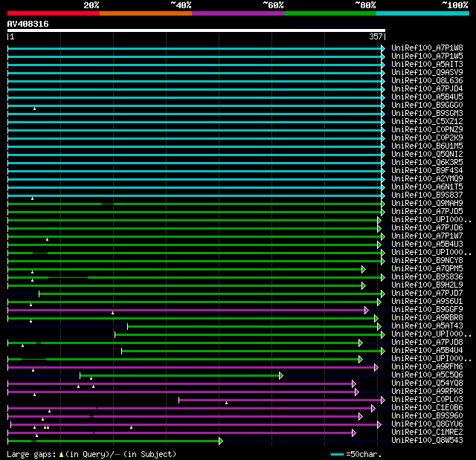Screen dimensions: 476x460
Task: Click the UniRef100_C5XZ12 label
Action: (x=427, y=122)
